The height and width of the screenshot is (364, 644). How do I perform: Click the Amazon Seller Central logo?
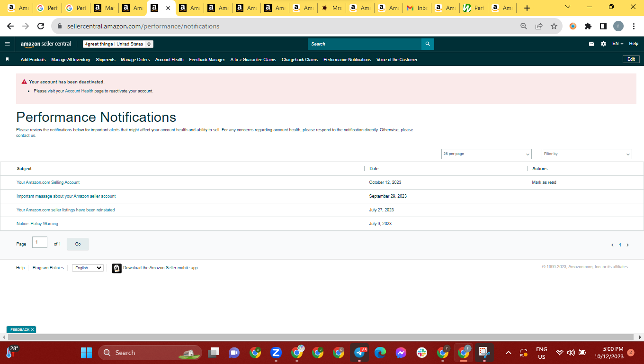point(46,44)
